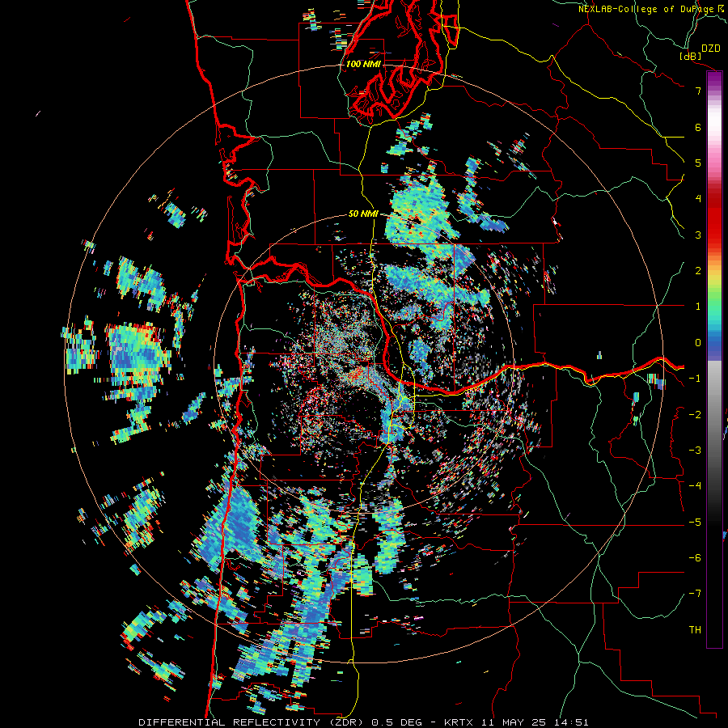This screenshot has height=728, width=728.
Task: Click the "0" value on the scale
Action: 698,343
